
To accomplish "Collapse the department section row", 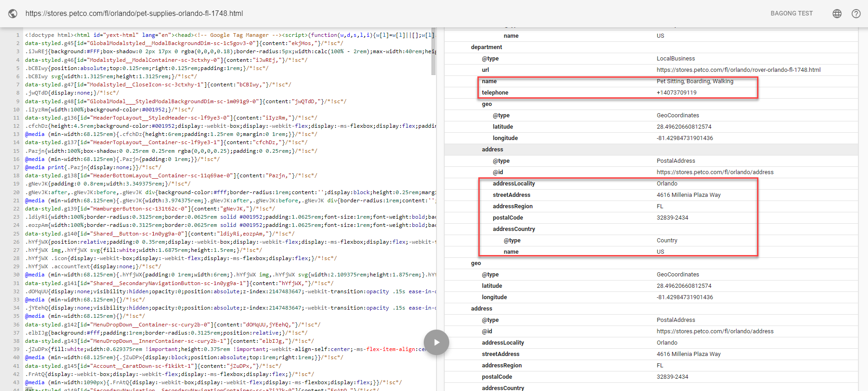I will pos(651,47).
